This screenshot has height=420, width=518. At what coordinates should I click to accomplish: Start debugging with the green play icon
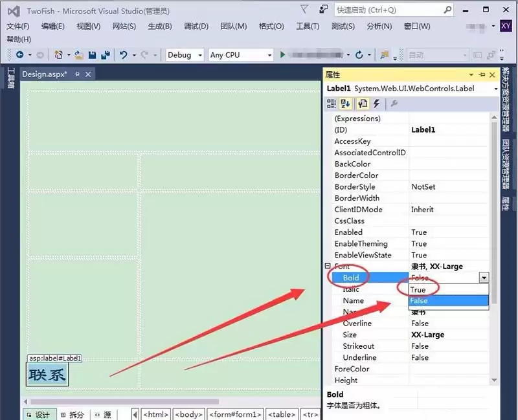click(x=283, y=54)
